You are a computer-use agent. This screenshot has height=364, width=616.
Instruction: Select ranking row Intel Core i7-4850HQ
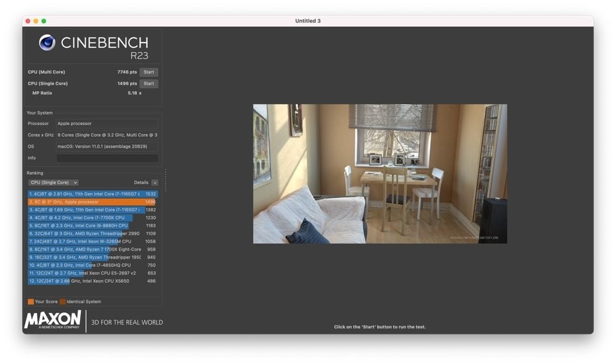pyautogui.click(x=93, y=265)
